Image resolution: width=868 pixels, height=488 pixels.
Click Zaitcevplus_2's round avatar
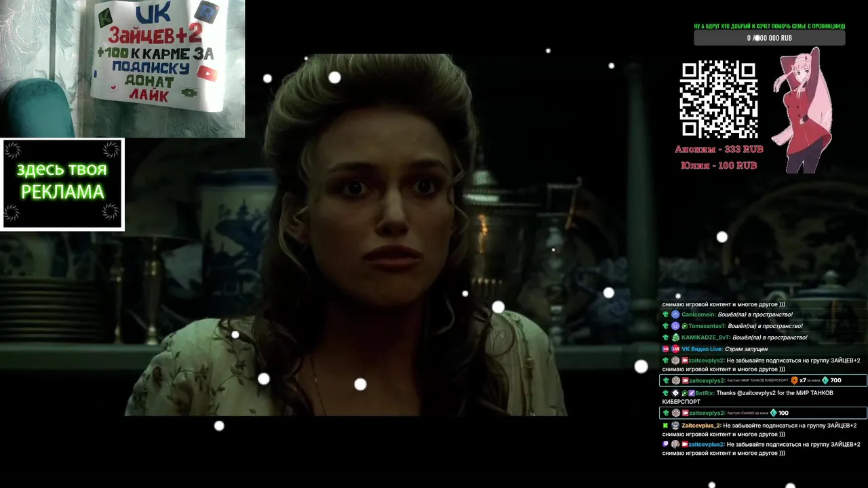click(x=675, y=426)
